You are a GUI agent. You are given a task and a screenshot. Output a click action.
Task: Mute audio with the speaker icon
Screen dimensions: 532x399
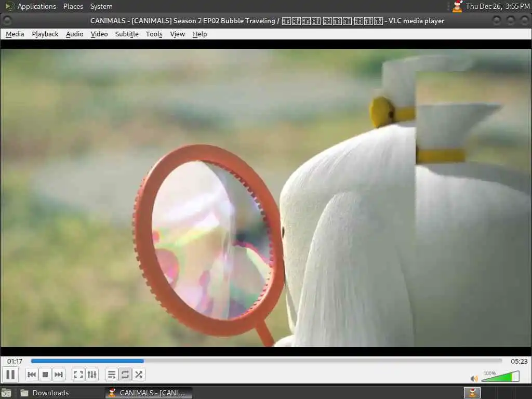tap(474, 378)
